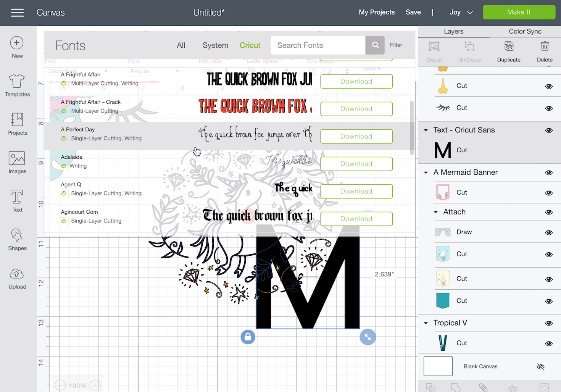561x392 pixels.
Task: Switch to System fonts tab
Action: [x=215, y=45]
